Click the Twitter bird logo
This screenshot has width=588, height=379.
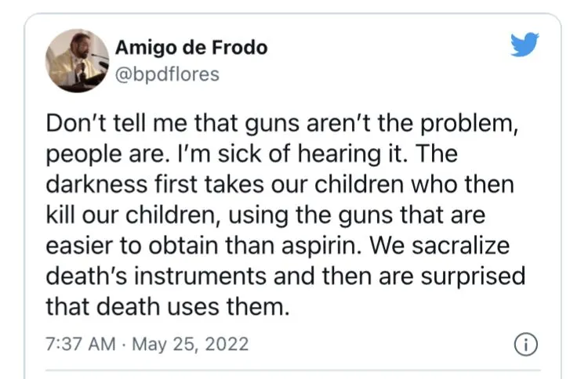tap(524, 45)
